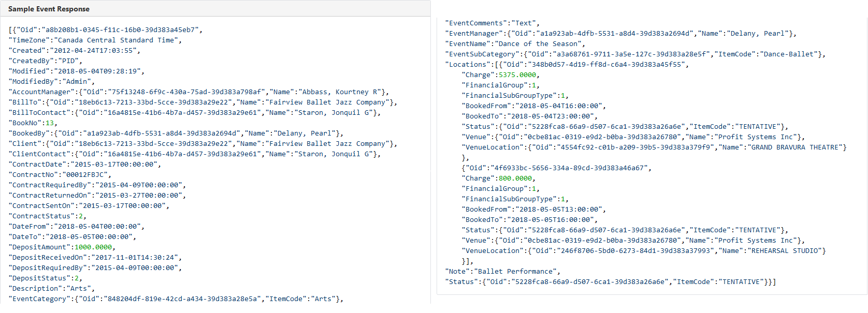Image resolution: width=868 pixels, height=313 pixels.
Task: Click the Sample Event Response header
Action: click(x=49, y=9)
